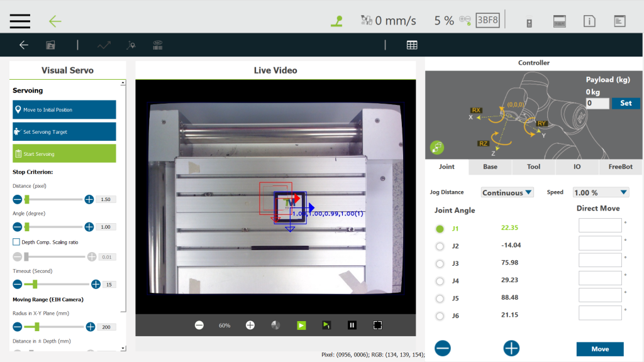Expand the Speed percentage dropdown
Viewport: 644px width, 362px height.
click(601, 192)
